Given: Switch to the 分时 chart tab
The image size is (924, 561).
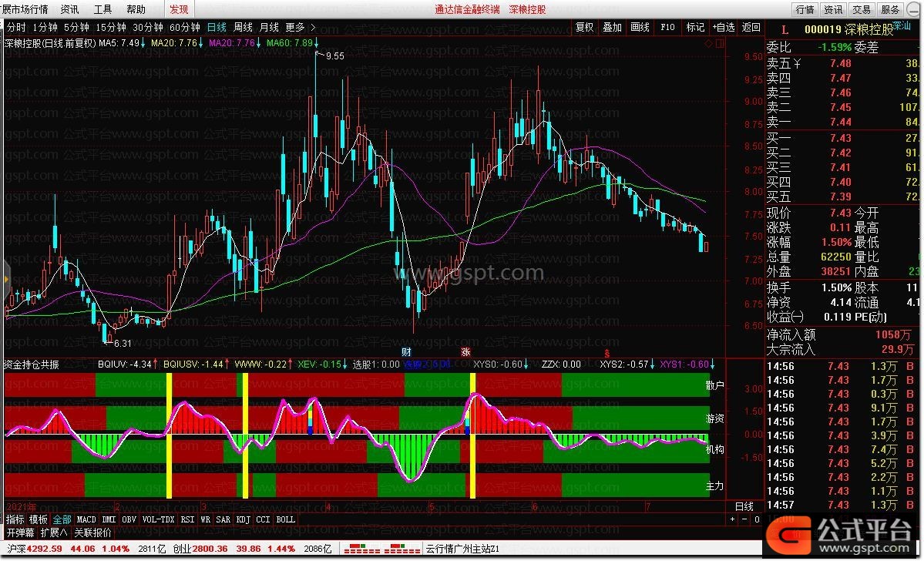Looking at the screenshot, I should (16, 27).
